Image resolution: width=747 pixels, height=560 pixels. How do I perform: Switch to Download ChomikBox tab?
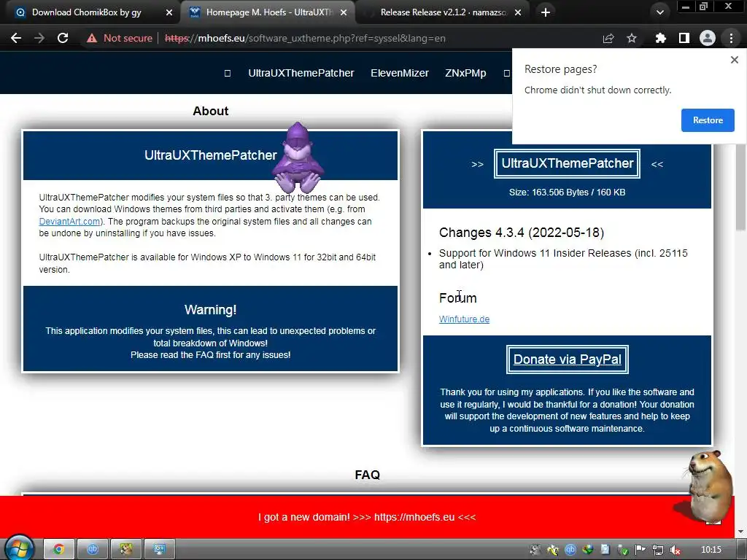[x=88, y=12]
